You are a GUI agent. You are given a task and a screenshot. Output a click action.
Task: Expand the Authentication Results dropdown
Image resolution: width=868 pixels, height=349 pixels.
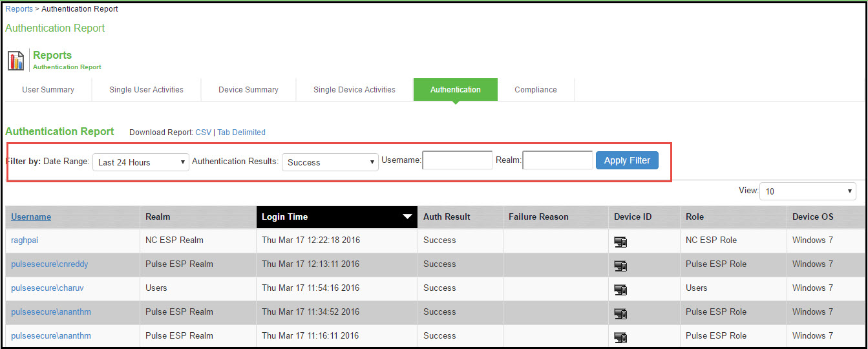[x=330, y=162]
